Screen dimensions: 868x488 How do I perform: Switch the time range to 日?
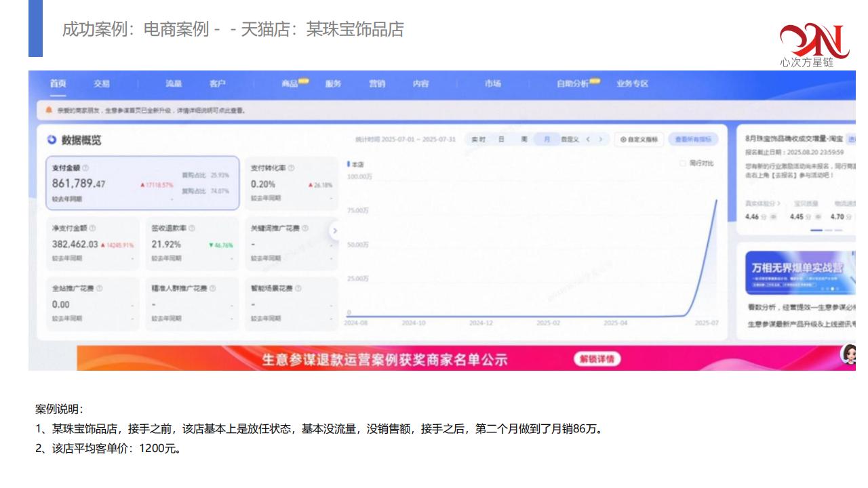pos(501,140)
